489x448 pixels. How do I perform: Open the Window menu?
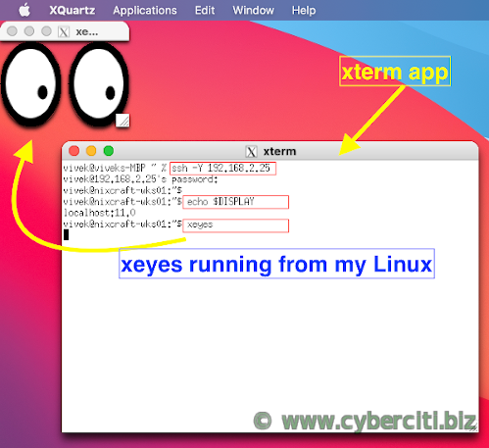pos(253,10)
